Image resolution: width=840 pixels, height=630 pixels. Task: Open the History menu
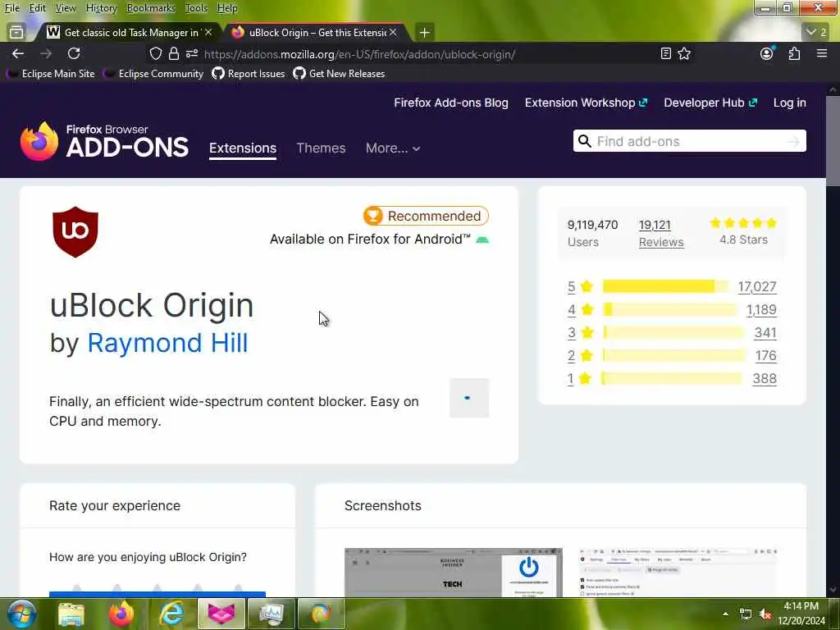(101, 8)
